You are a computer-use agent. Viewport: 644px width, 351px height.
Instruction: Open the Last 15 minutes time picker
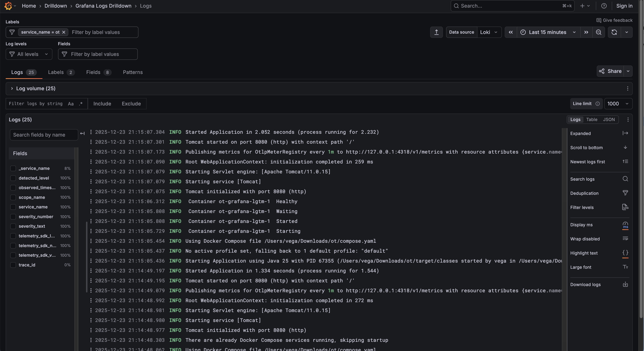pyautogui.click(x=548, y=32)
